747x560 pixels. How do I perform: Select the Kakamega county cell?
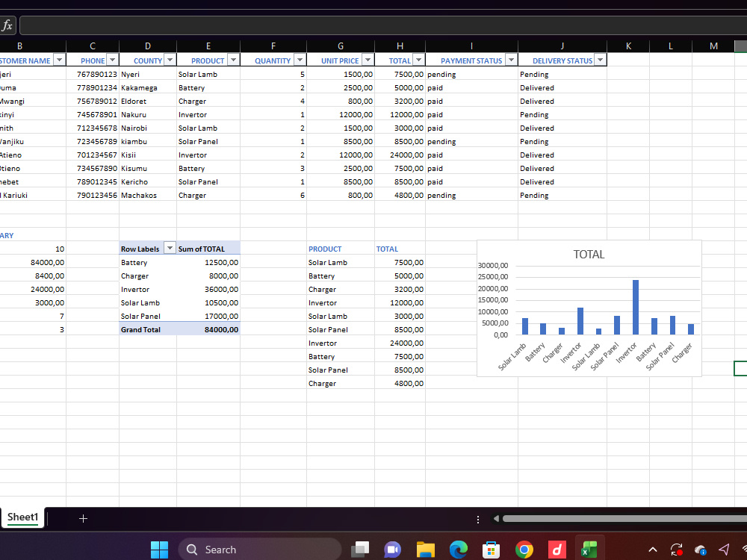148,87
